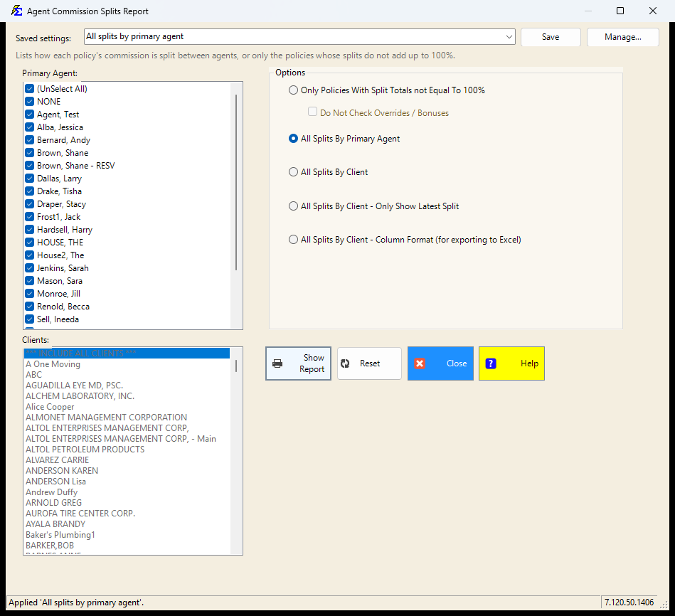The width and height of the screenshot is (675, 616).
Task: Click the printer icon on Show Report
Action: pos(277,363)
